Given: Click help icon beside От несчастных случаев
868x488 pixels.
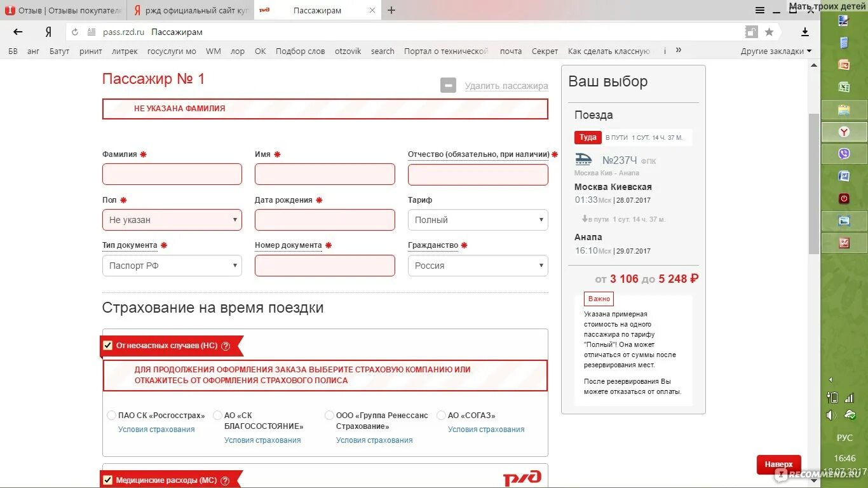Looking at the screenshot, I should click(226, 346).
